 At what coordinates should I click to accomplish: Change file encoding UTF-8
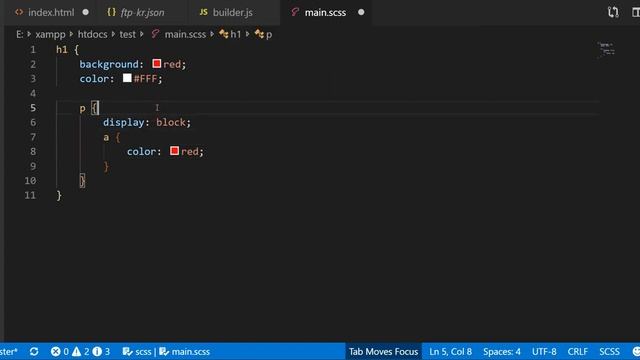544,351
